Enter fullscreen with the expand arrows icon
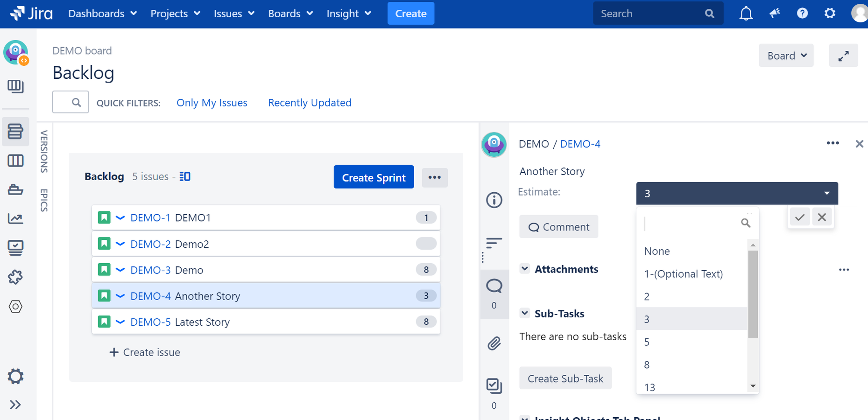 pyautogui.click(x=843, y=56)
